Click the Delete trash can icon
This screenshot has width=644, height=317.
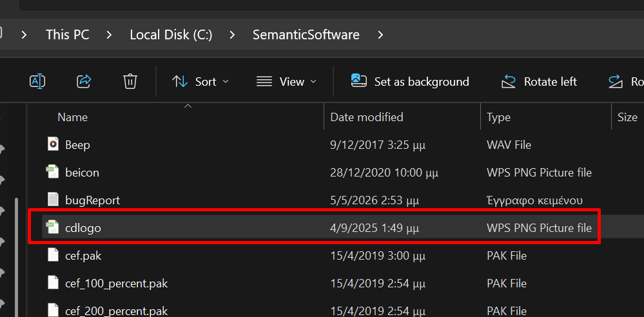[x=130, y=81]
